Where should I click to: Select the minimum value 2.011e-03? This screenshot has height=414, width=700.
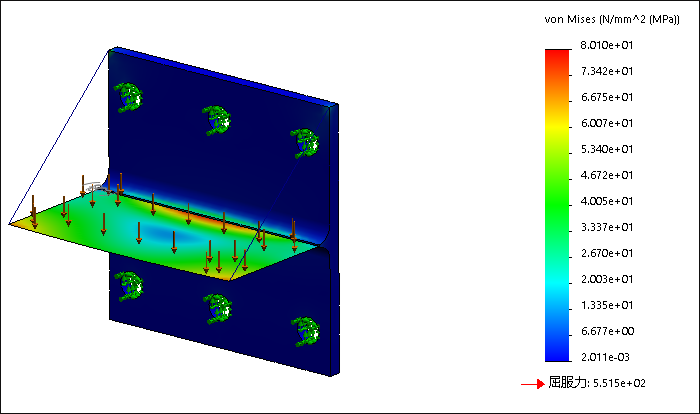[x=605, y=357]
